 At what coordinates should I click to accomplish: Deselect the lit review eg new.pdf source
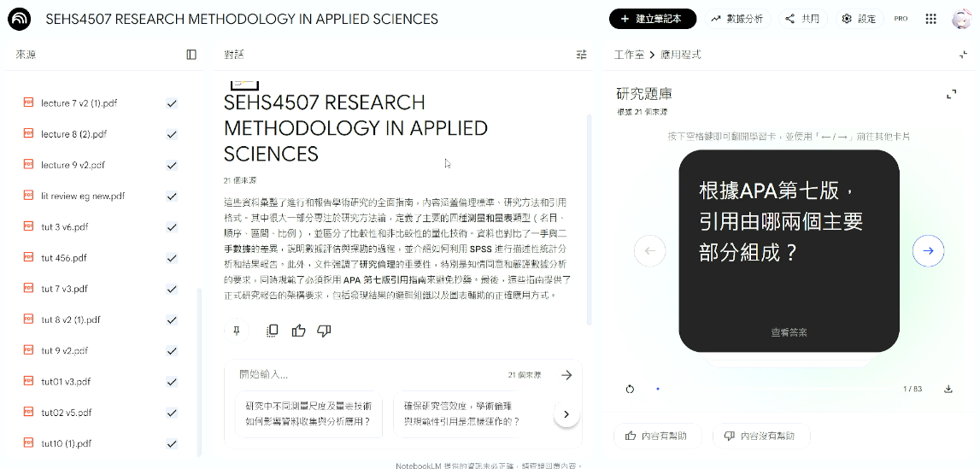point(172,196)
